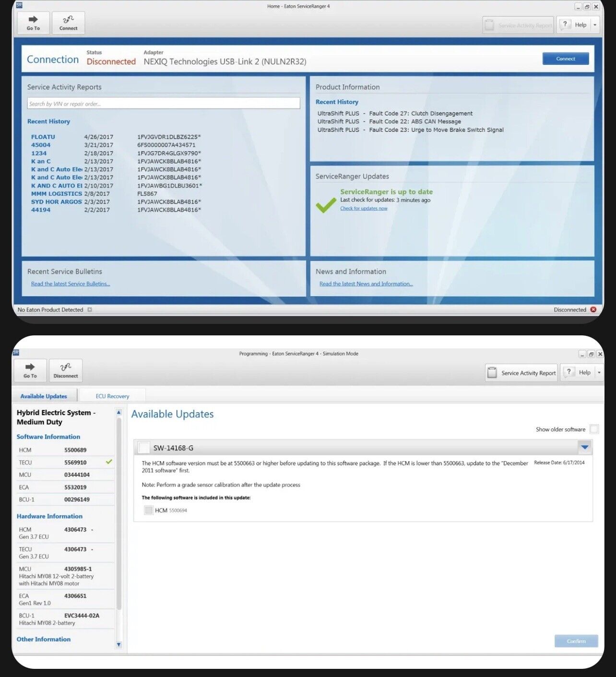Select MCU hardware entry 4305985-1
This screenshot has width=616, height=677.
click(x=66, y=576)
